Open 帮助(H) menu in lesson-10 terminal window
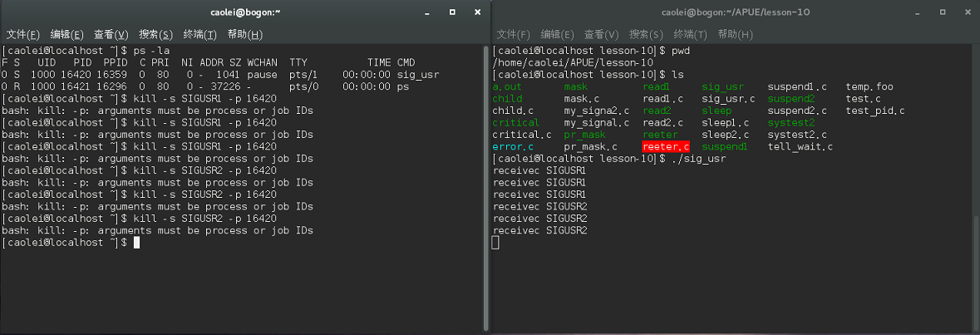The image size is (980, 335). click(x=735, y=34)
